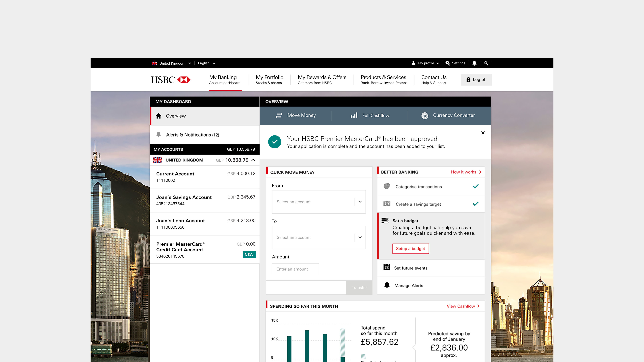The height and width of the screenshot is (362, 644).
Task: Open Contact Us tab
Action: 434,80
